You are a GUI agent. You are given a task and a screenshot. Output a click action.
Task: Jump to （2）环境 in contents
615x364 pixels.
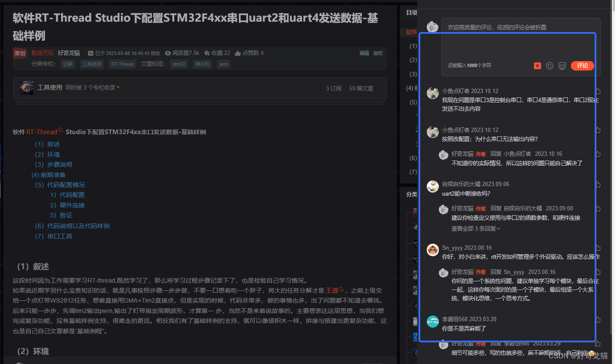[x=47, y=155]
